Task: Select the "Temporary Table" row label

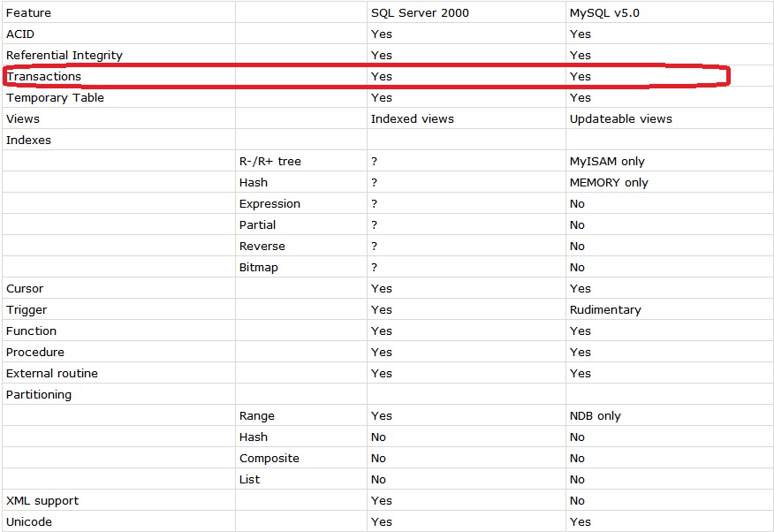Action: [55, 98]
